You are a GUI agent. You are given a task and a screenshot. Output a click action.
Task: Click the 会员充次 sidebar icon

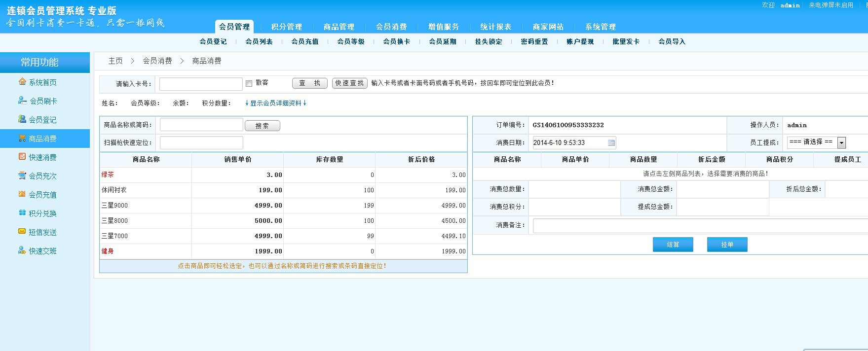(x=22, y=175)
